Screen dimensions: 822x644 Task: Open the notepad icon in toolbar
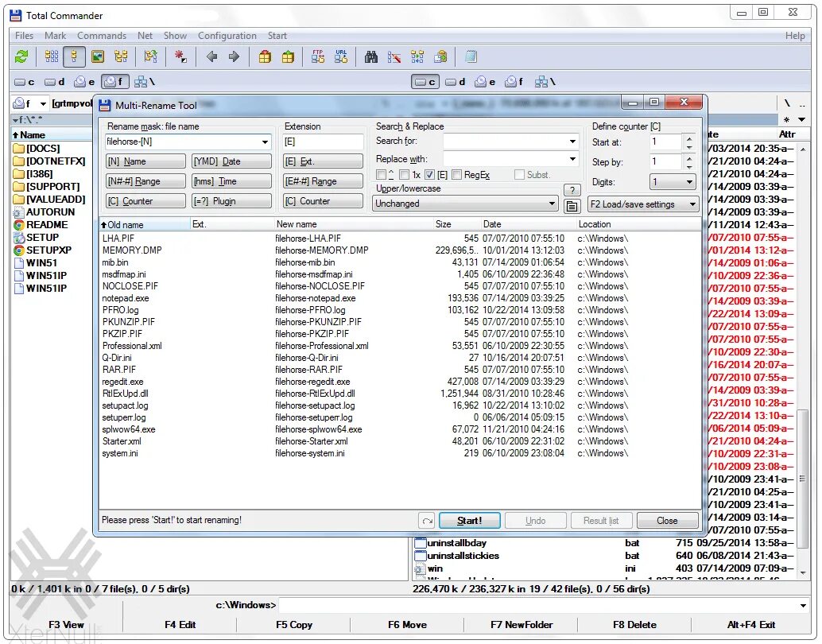pos(471,56)
